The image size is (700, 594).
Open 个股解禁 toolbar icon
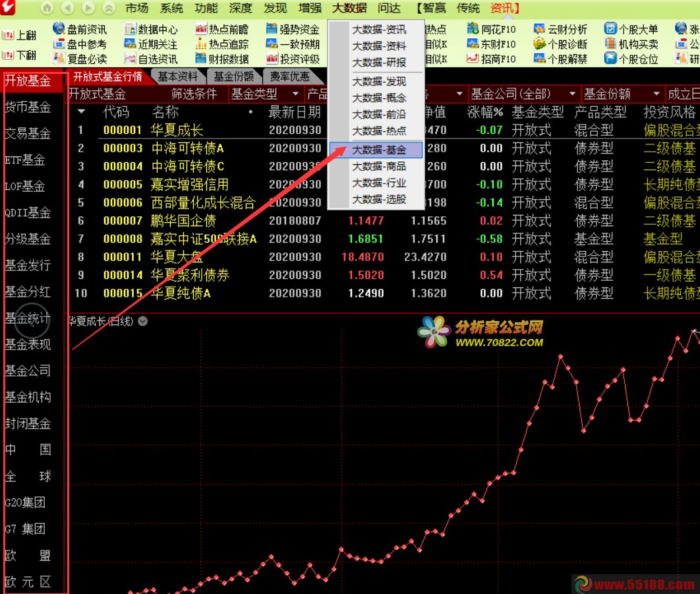point(539,59)
